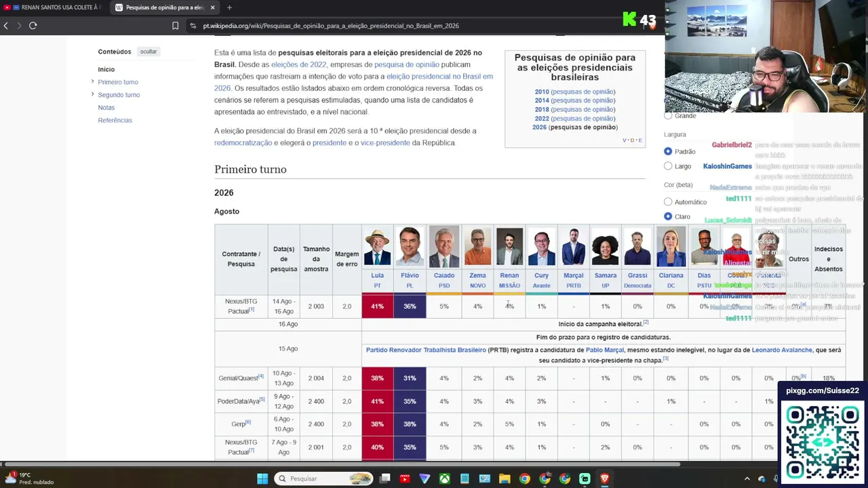Launch the first Google Chrome taskbar icon
The width and height of the screenshot is (868, 488).
click(525, 479)
